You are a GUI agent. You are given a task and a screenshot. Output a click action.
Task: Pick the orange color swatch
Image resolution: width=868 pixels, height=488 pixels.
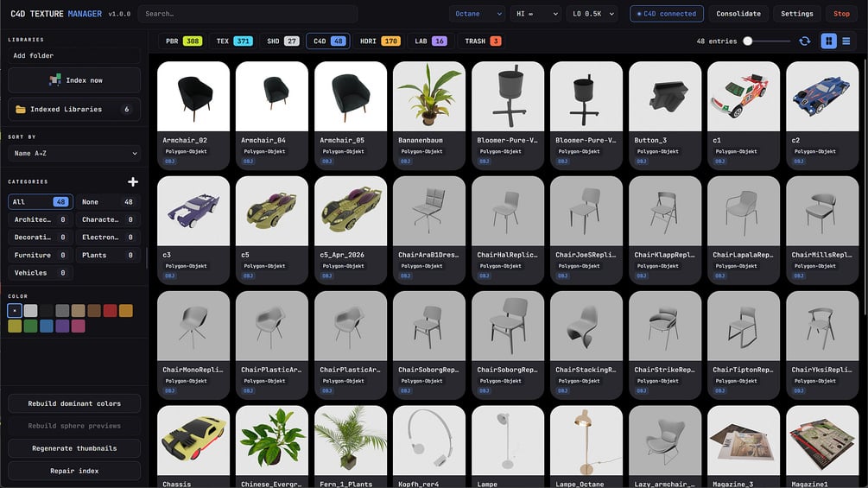(x=126, y=310)
